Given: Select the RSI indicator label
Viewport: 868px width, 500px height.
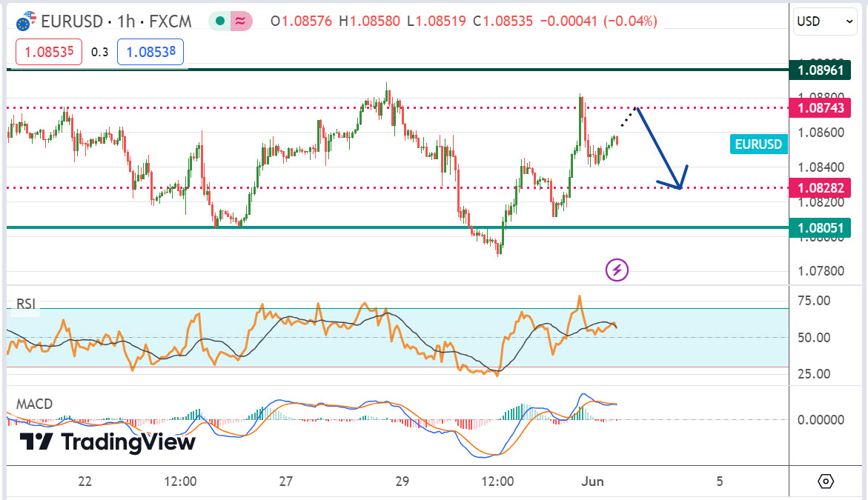Looking at the screenshot, I should (x=27, y=304).
